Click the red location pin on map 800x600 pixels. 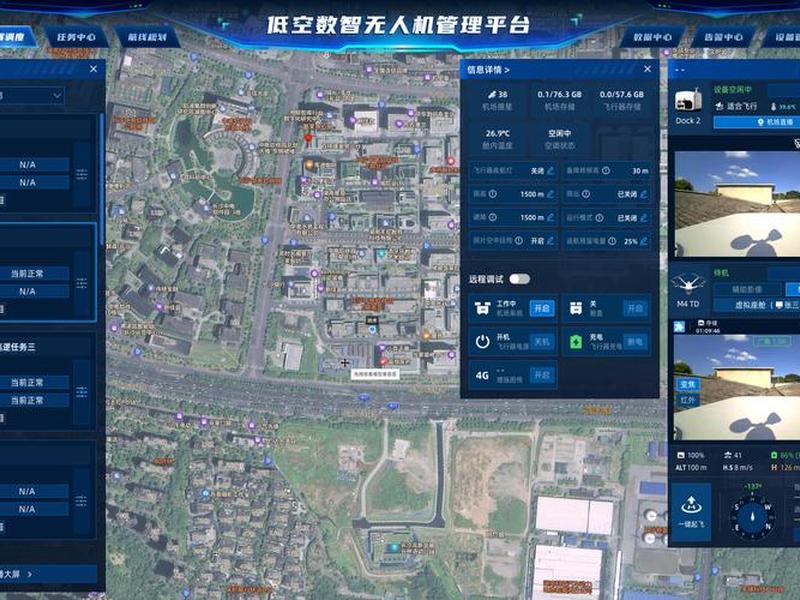coord(308,139)
